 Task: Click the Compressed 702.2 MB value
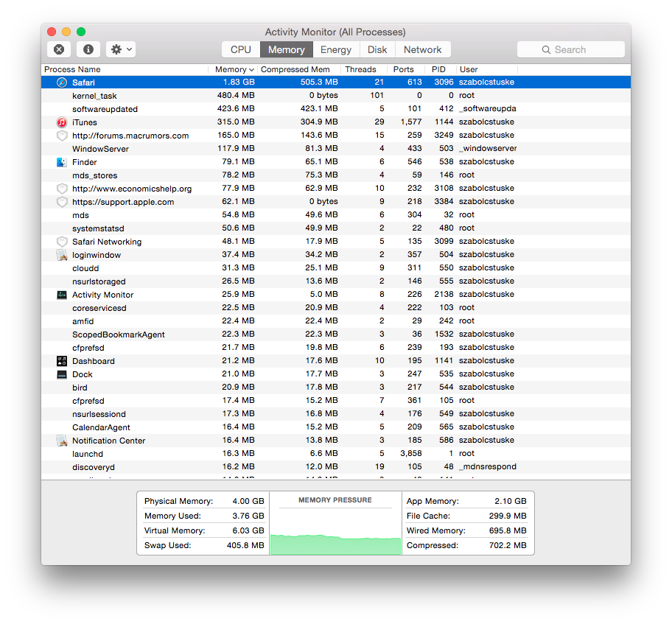[x=508, y=545]
